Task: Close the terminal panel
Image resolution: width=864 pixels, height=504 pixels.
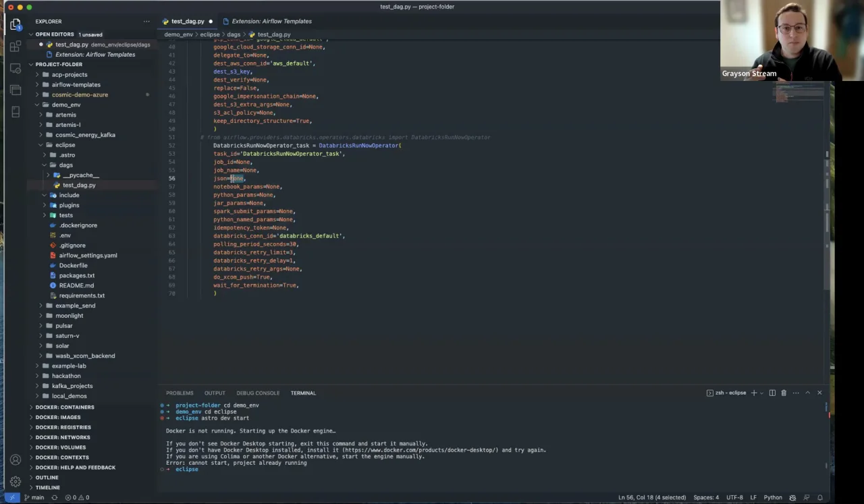Action: pyautogui.click(x=819, y=393)
